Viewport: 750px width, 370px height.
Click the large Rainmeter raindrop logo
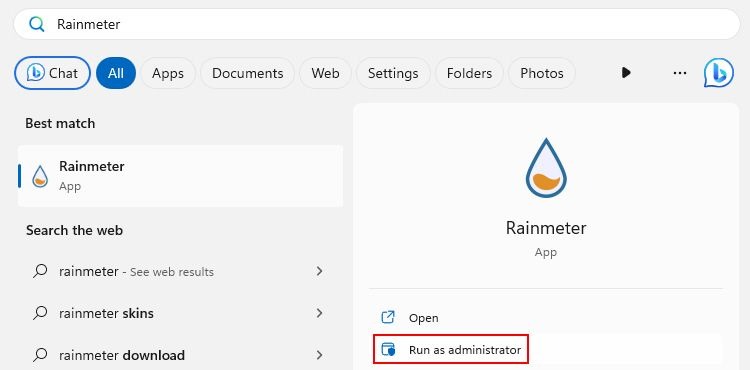(x=546, y=168)
